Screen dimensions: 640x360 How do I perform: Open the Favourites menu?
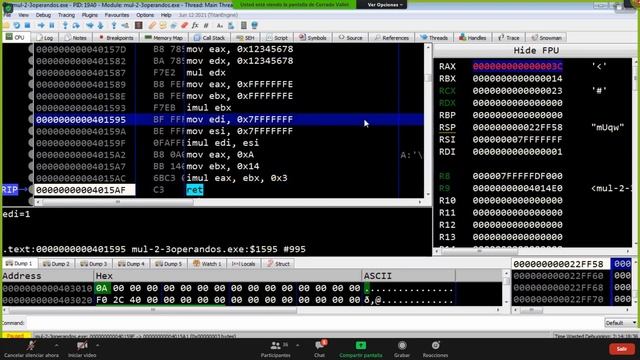click(x=117, y=15)
